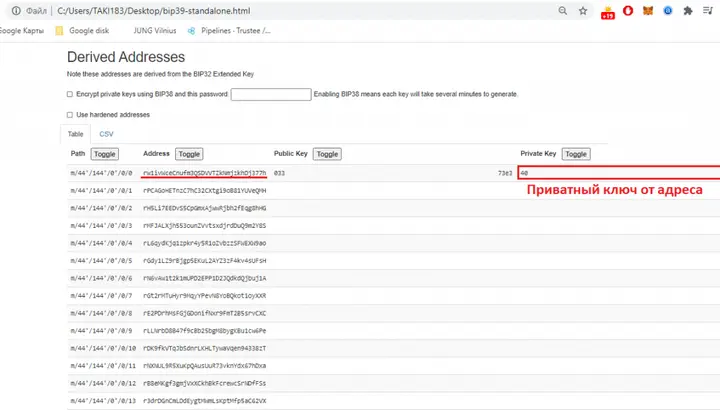
Task: Open the red Opera-style extension icon
Action: [x=628, y=11]
